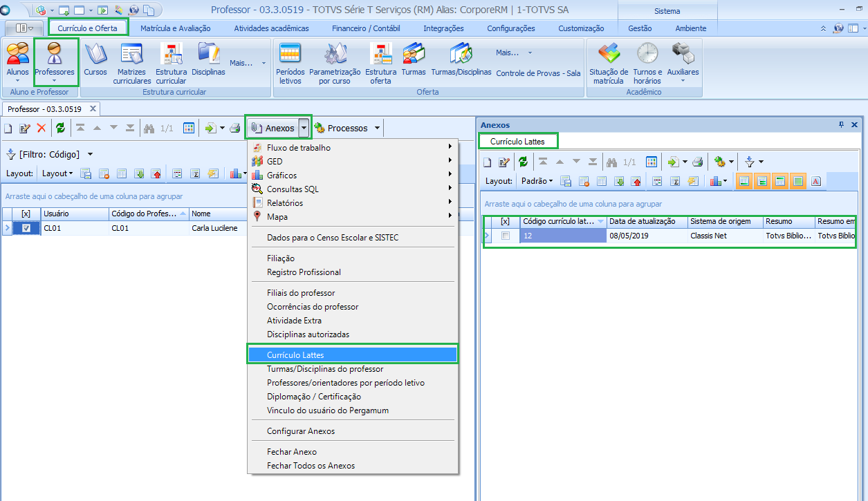Open the Disciplinas ribbon icon

(x=208, y=59)
